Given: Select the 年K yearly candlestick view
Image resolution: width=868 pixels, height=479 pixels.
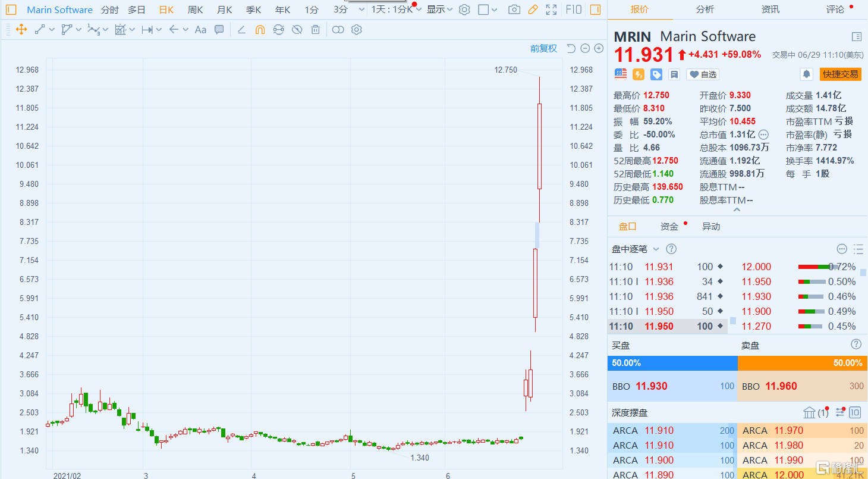Looking at the screenshot, I should click(x=283, y=10).
